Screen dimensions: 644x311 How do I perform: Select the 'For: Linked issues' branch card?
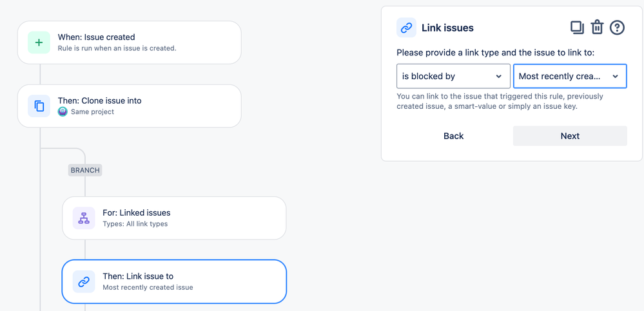[174, 218]
